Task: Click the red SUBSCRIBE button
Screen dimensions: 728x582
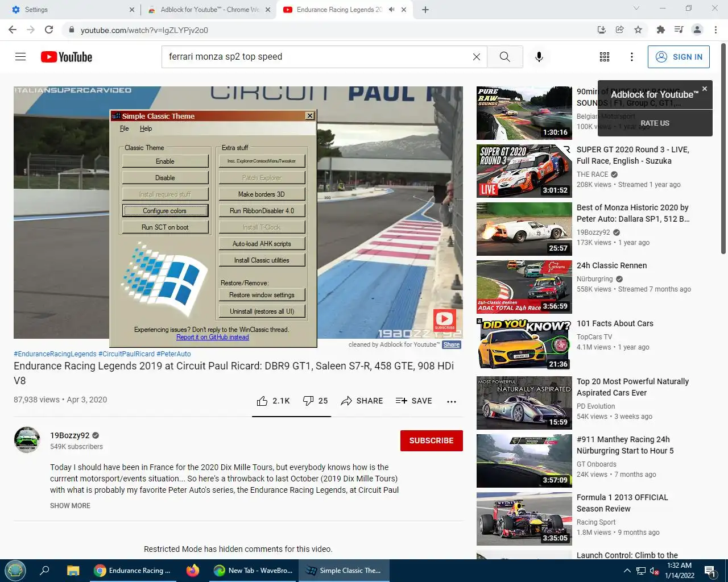Action: point(432,440)
